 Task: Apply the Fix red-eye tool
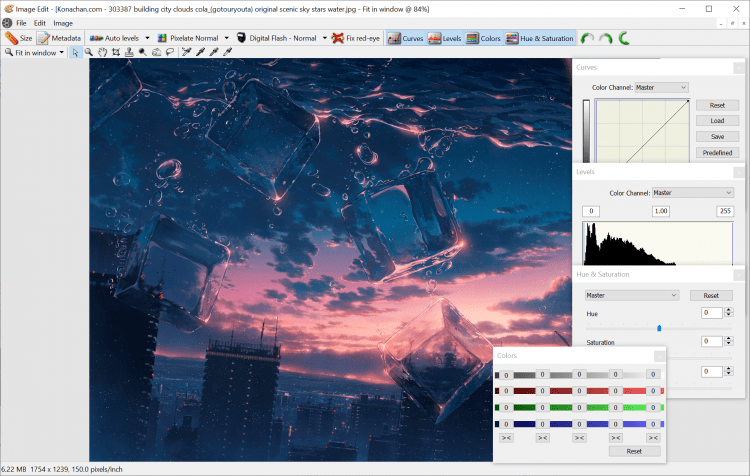point(357,38)
